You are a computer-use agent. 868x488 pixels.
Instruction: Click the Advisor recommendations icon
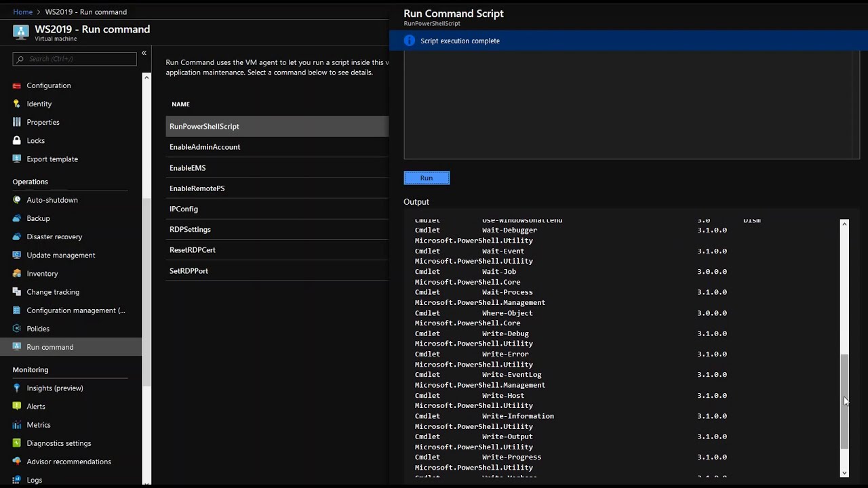17,461
